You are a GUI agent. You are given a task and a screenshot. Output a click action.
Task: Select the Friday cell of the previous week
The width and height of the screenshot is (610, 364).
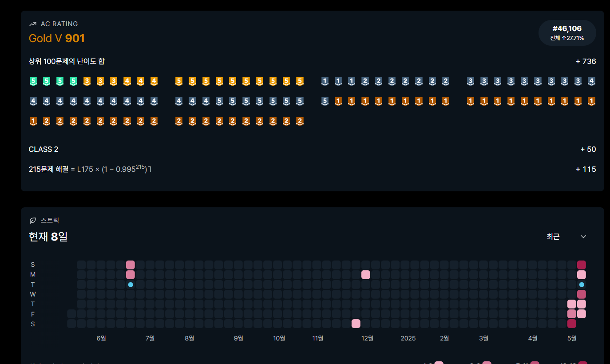(572, 314)
